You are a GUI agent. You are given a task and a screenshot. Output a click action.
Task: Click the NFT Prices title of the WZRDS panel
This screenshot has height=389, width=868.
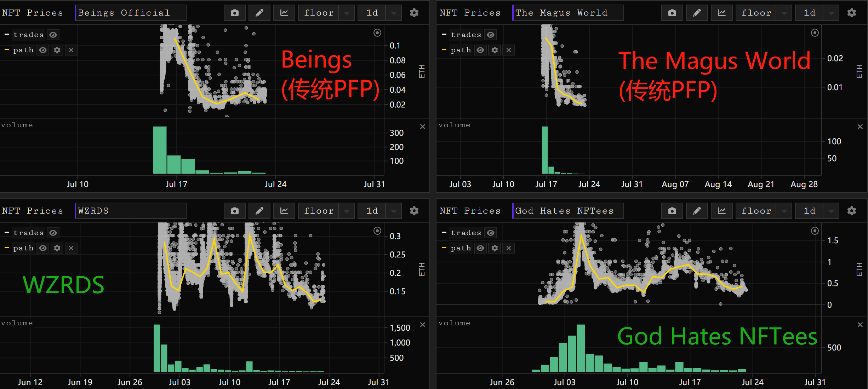pos(33,211)
